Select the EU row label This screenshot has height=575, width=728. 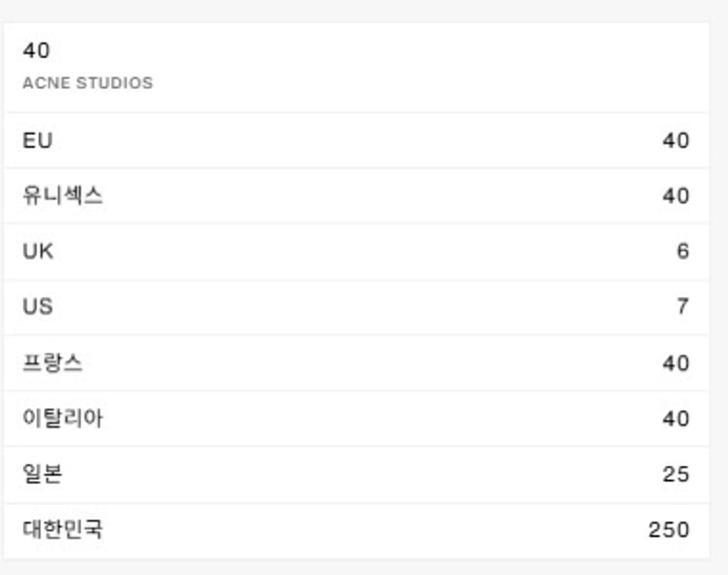[x=38, y=141]
